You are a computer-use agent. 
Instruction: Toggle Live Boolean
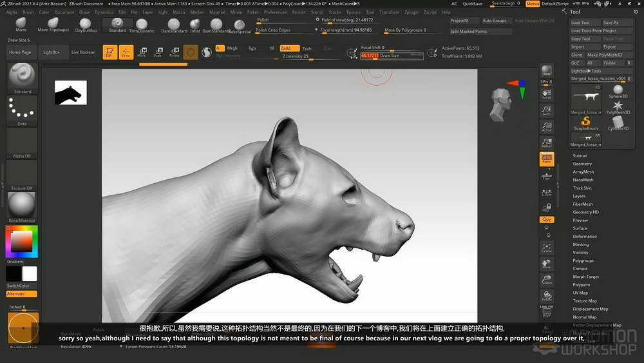tap(83, 52)
